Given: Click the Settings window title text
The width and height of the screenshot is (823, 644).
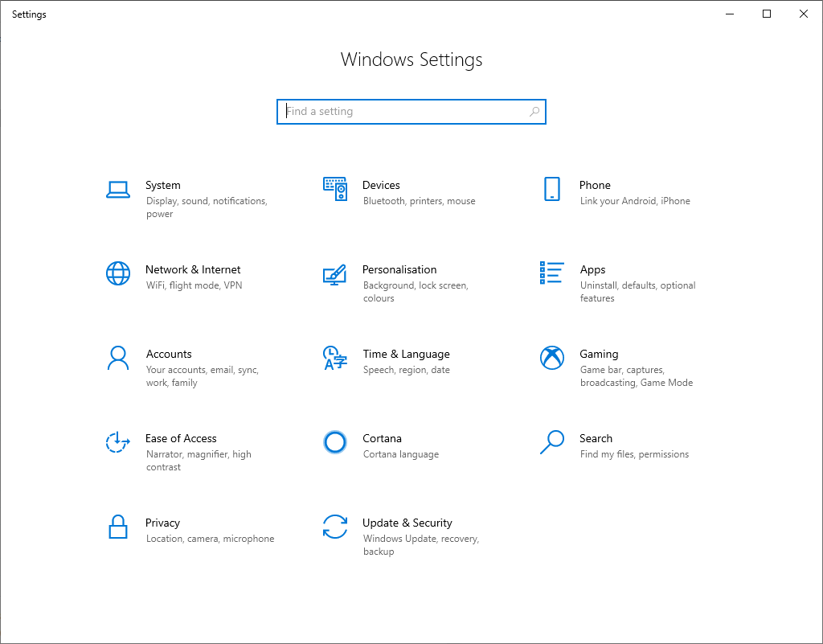Looking at the screenshot, I should [29, 14].
